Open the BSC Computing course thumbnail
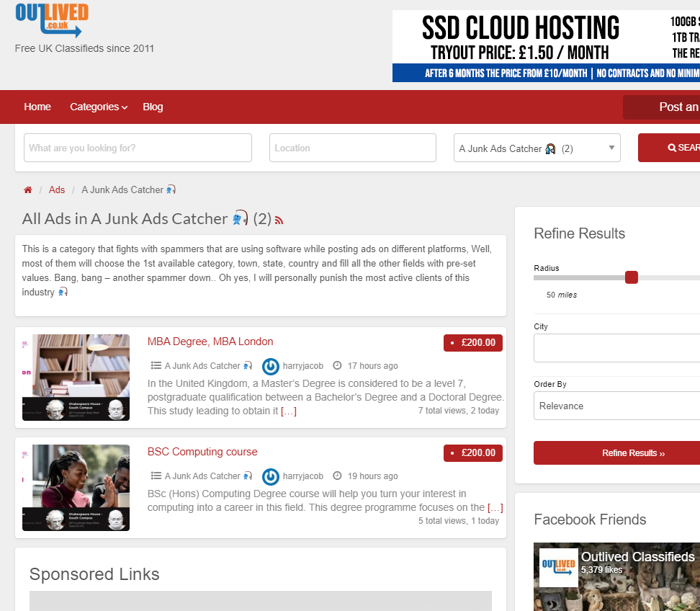The width and height of the screenshot is (700, 611). click(x=76, y=488)
